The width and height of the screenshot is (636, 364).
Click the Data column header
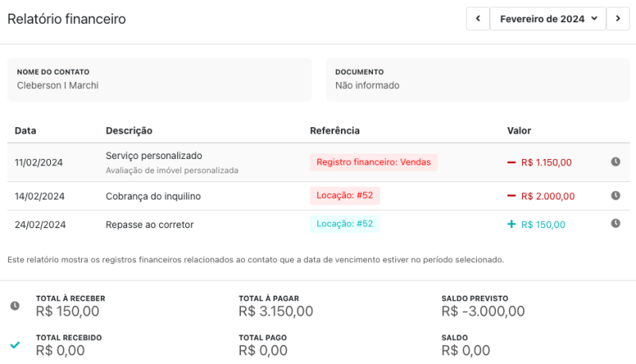25,130
